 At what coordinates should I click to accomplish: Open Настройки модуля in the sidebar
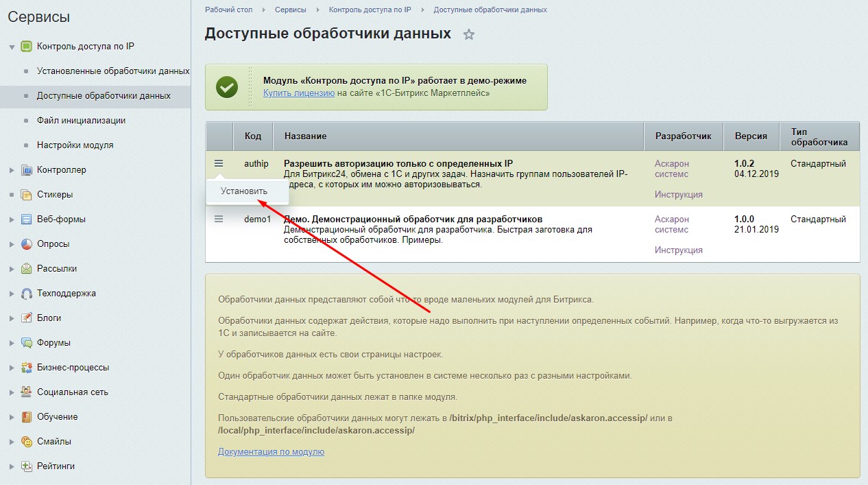point(75,145)
